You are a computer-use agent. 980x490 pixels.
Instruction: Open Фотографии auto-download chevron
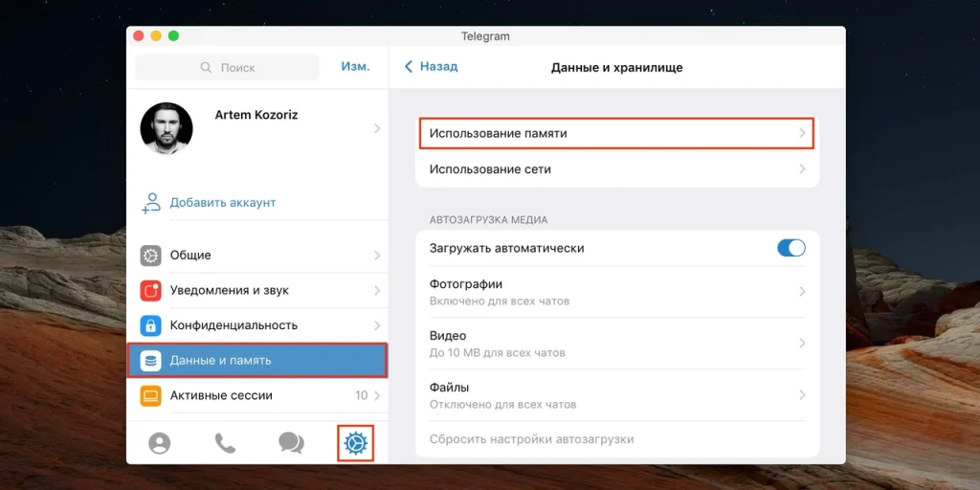pos(803,292)
